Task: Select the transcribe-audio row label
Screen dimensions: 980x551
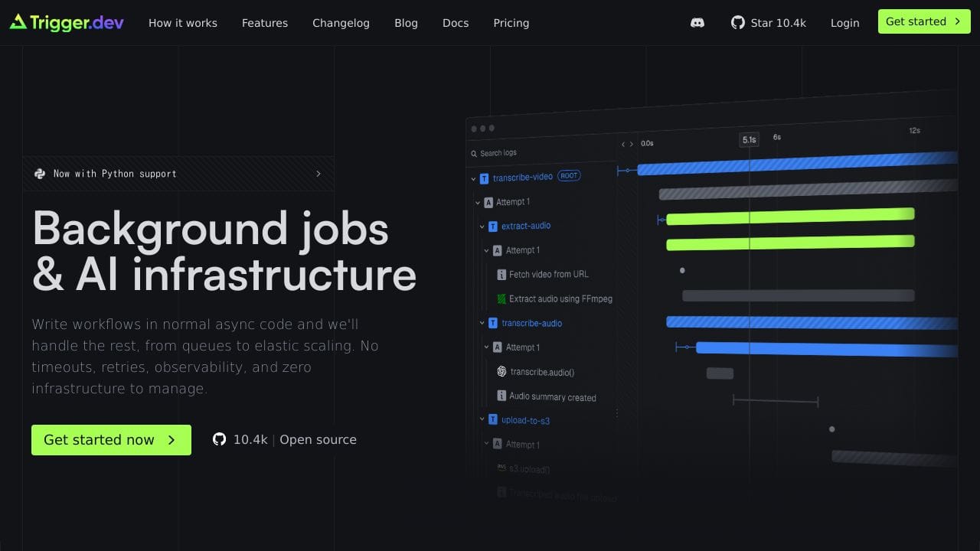Action: (x=532, y=323)
